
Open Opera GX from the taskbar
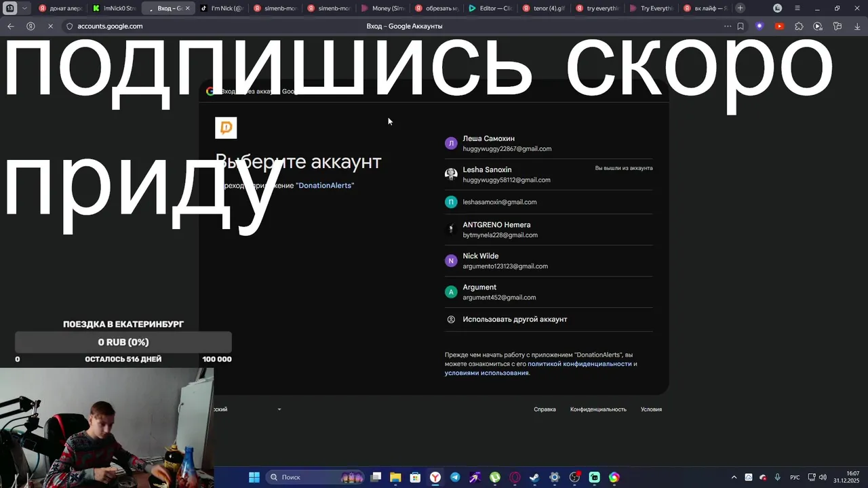[515, 477]
